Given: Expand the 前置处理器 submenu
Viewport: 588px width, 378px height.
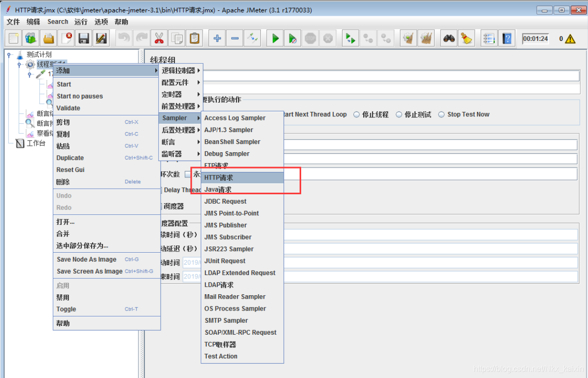Looking at the screenshot, I should click(181, 106).
